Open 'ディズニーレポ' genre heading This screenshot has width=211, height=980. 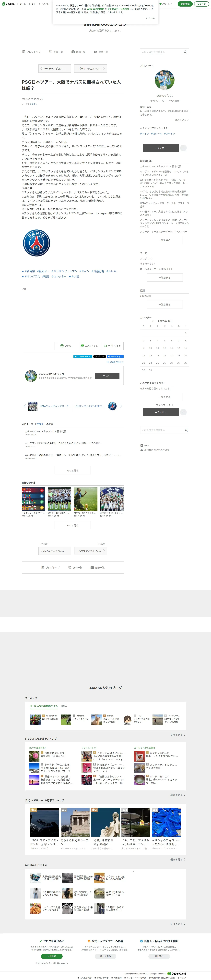(x=89, y=748)
